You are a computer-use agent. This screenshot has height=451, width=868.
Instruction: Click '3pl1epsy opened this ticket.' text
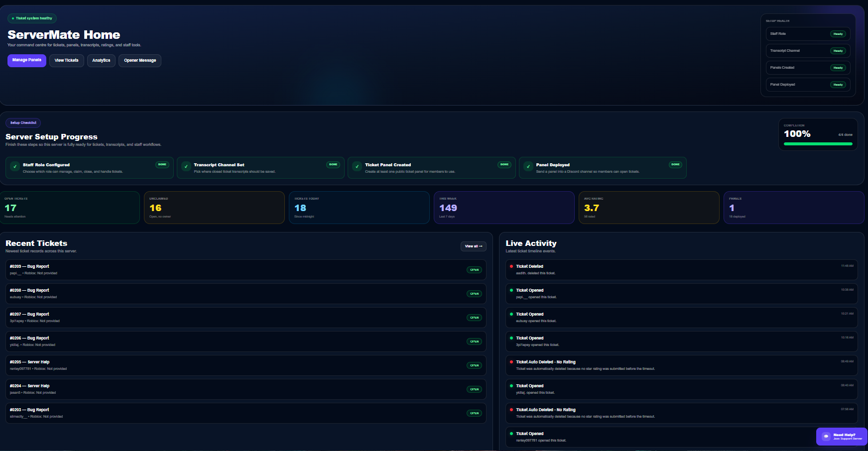tap(537, 345)
